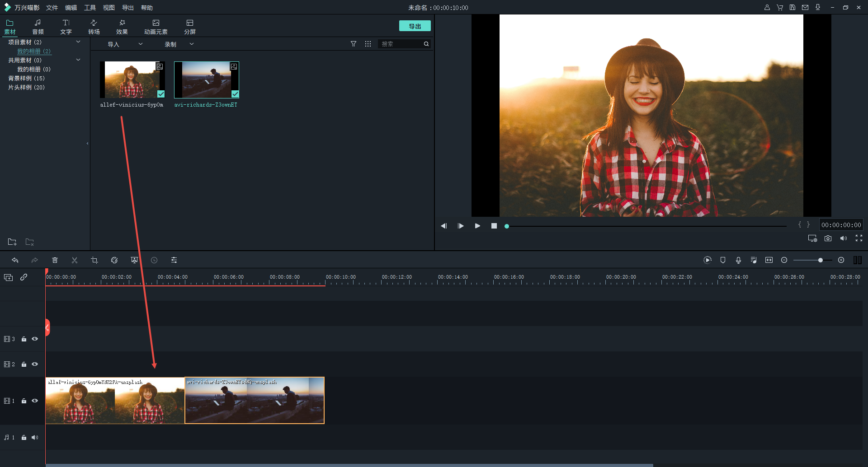Select the split scissors tool
The image size is (868, 467).
pyautogui.click(x=75, y=260)
